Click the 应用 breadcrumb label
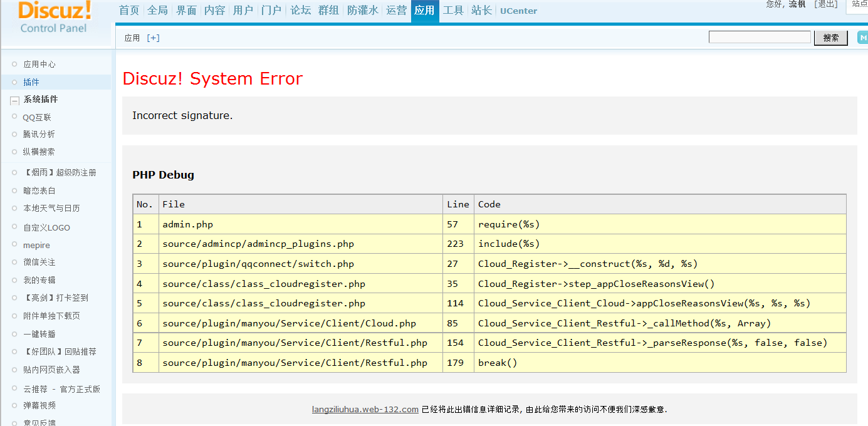 pos(132,38)
